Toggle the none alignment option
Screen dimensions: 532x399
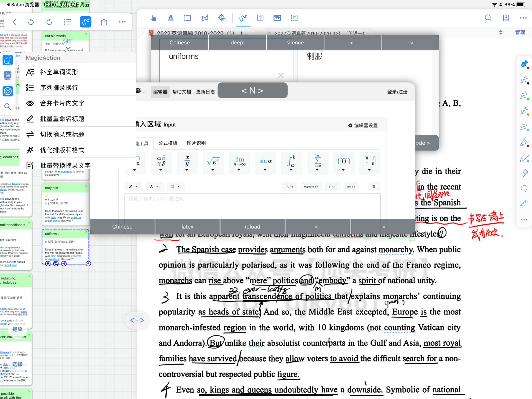(289, 187)
